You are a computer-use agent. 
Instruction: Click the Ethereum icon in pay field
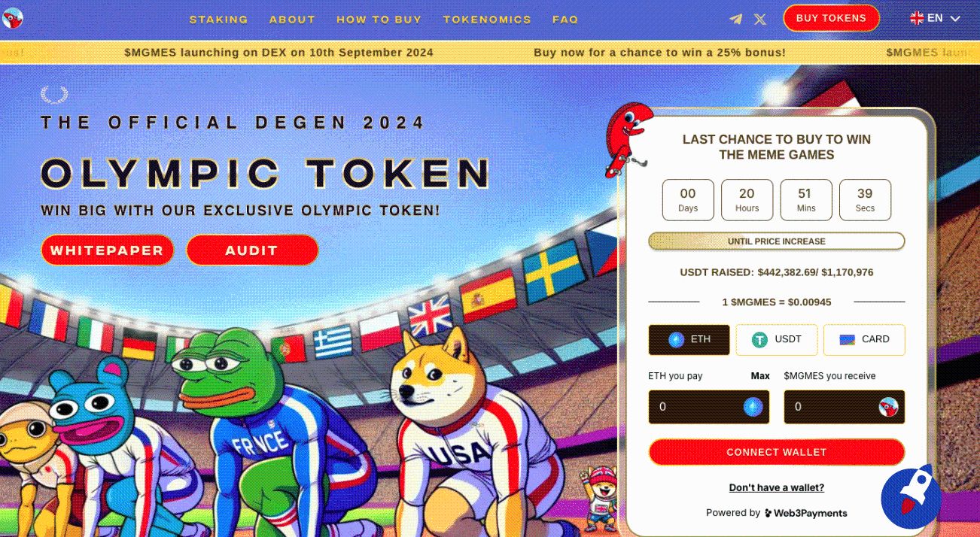click(753, 407)
